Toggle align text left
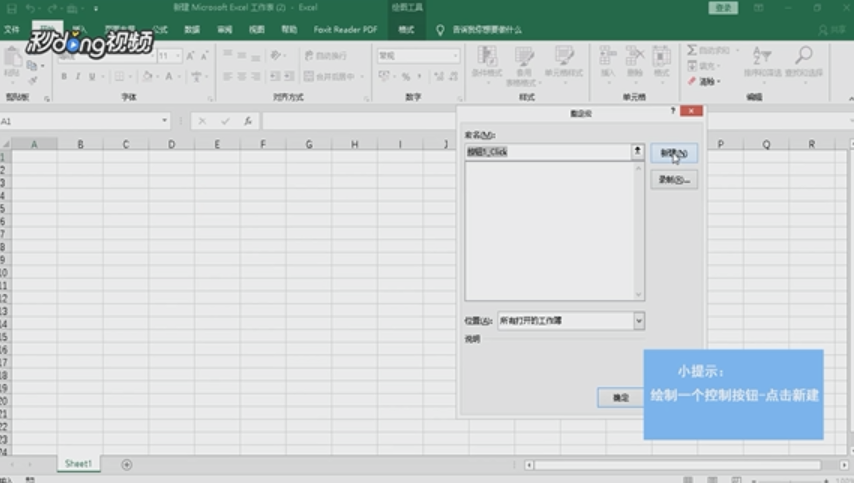The height and width of the screenshot is (483, 854). coord(228,76)
